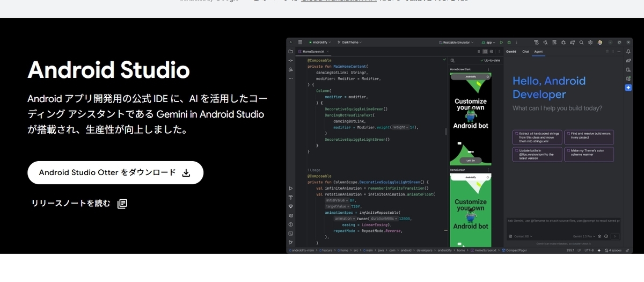Open the app run configuration dropdown

click(488, 42)
